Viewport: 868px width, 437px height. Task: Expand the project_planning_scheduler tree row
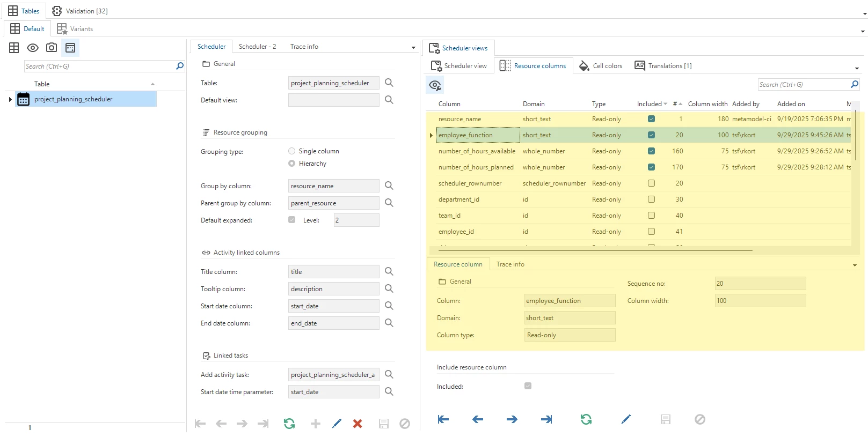click(10, 99)
